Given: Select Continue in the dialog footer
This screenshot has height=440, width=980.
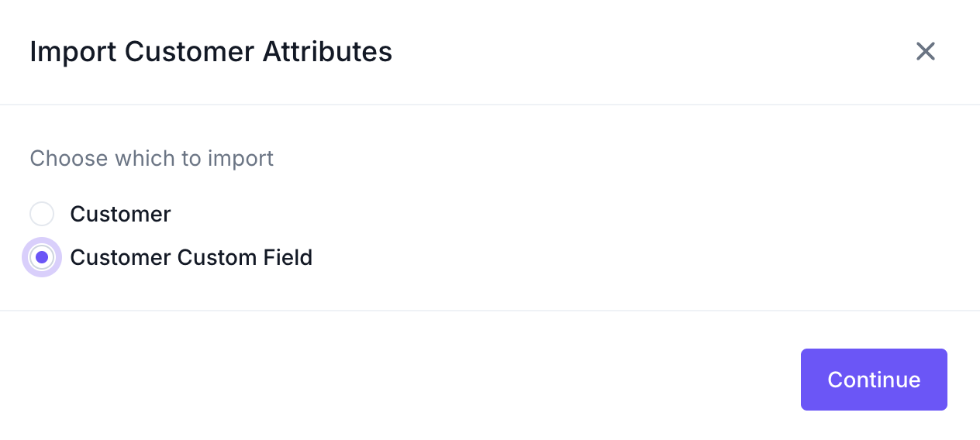Looking at the screenshot, I should [874, 380].
